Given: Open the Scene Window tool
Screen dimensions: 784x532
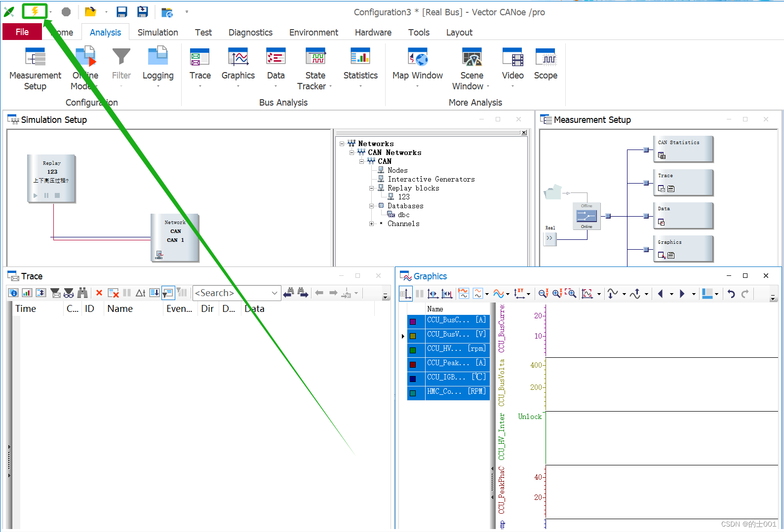Looking at the screenshot, I should point(471,69).
